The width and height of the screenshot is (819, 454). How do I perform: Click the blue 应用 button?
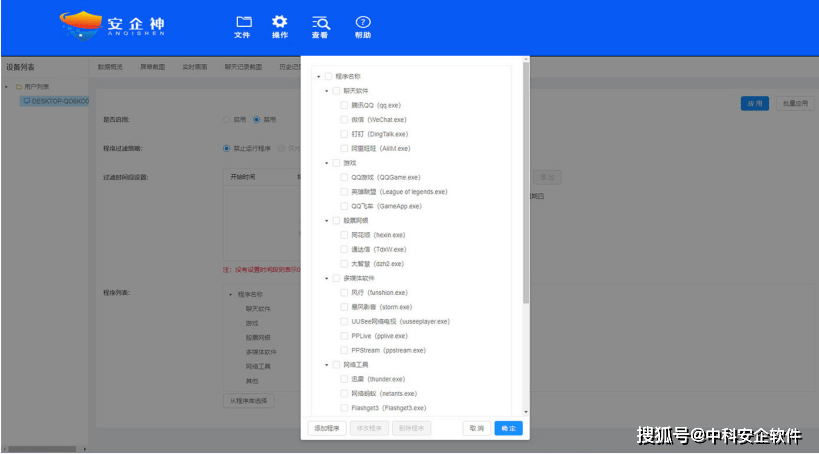[755, 103]
